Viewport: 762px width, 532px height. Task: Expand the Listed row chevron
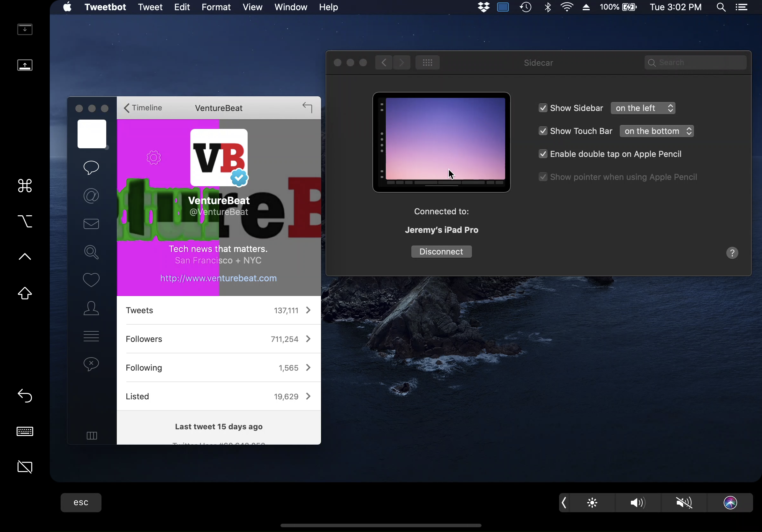(x=308, y=396)
